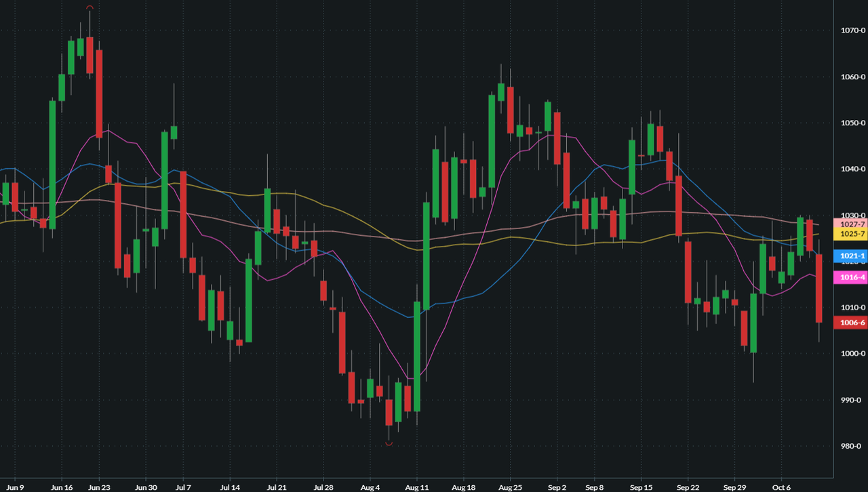This screenshot has width=868, height=492.
Task: Click the 1070-0 price axis label
Action: click(x=853, y=30)
